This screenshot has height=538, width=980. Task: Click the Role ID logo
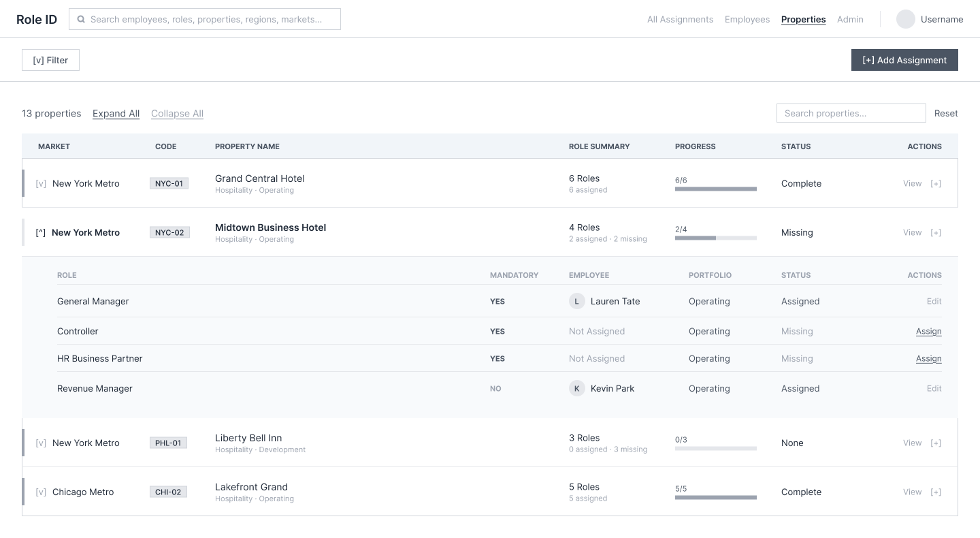coord(37,19)
